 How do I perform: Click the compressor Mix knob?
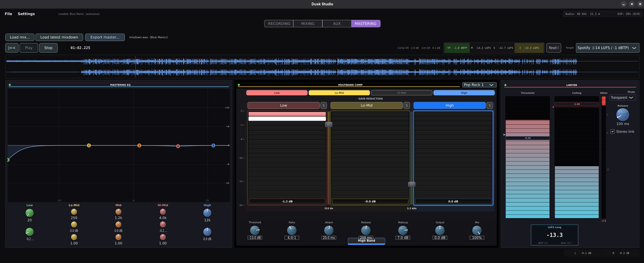pyautogui.click(x=477, y=230)
